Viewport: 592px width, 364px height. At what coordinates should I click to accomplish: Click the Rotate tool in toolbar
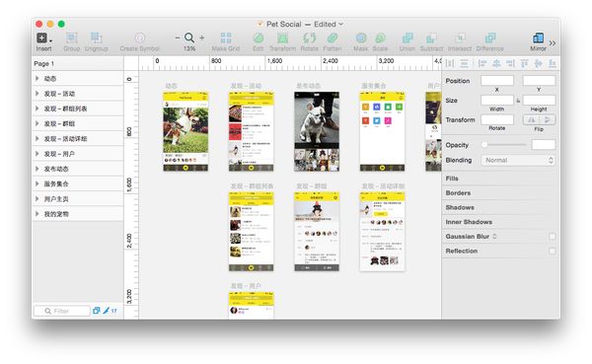(x=309, y=37)
